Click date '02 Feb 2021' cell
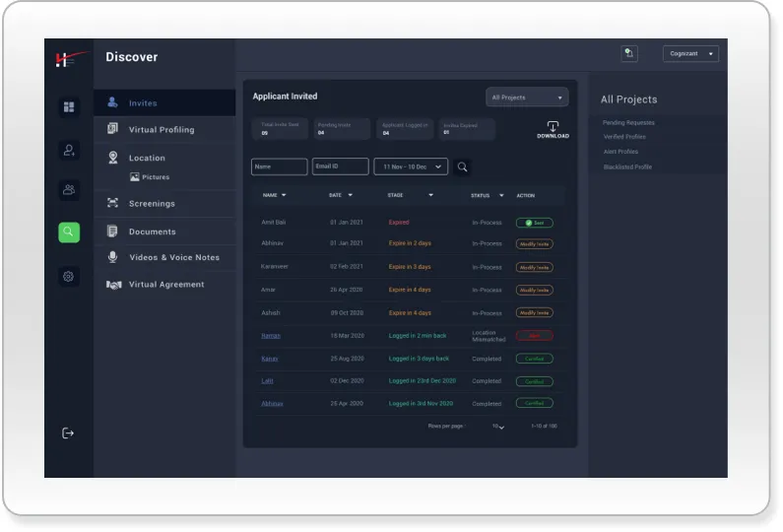Image resolution: width=783 pixels, height=532 pixels. point(347,266)
